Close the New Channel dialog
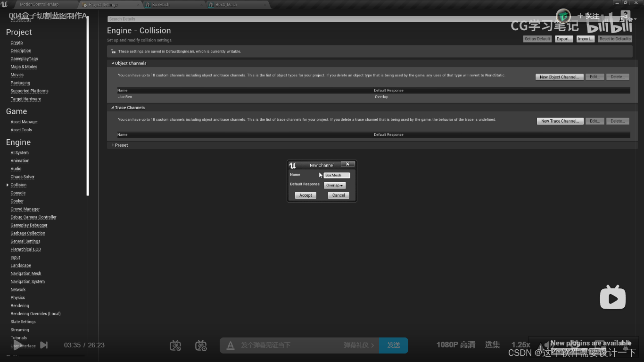The image size is (644, 362). coord(347,164)
